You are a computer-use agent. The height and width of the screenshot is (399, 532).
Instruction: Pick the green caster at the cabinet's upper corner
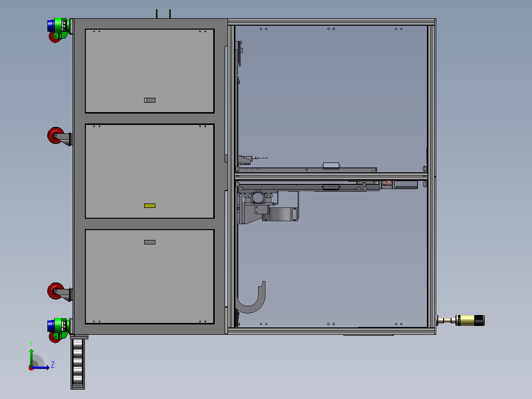[59, 30]
